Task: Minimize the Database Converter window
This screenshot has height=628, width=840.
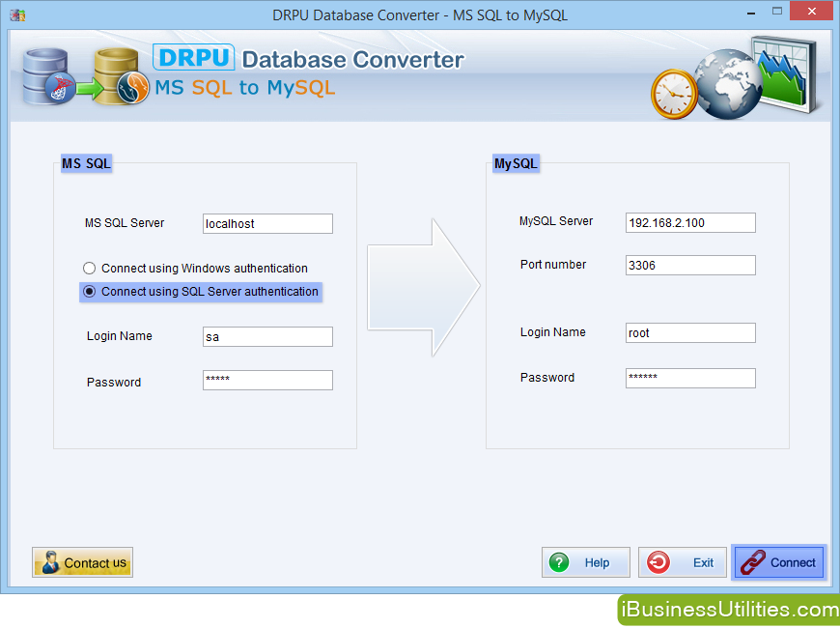Action: 751,12
